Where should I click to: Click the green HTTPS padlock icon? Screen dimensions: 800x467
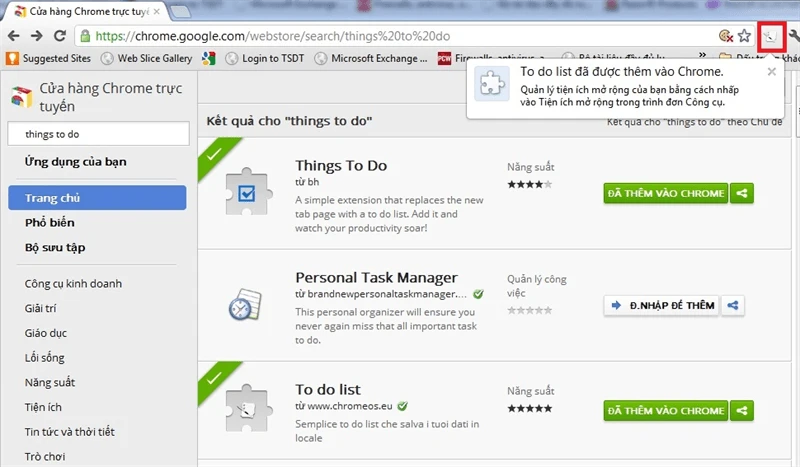[85, 36]
